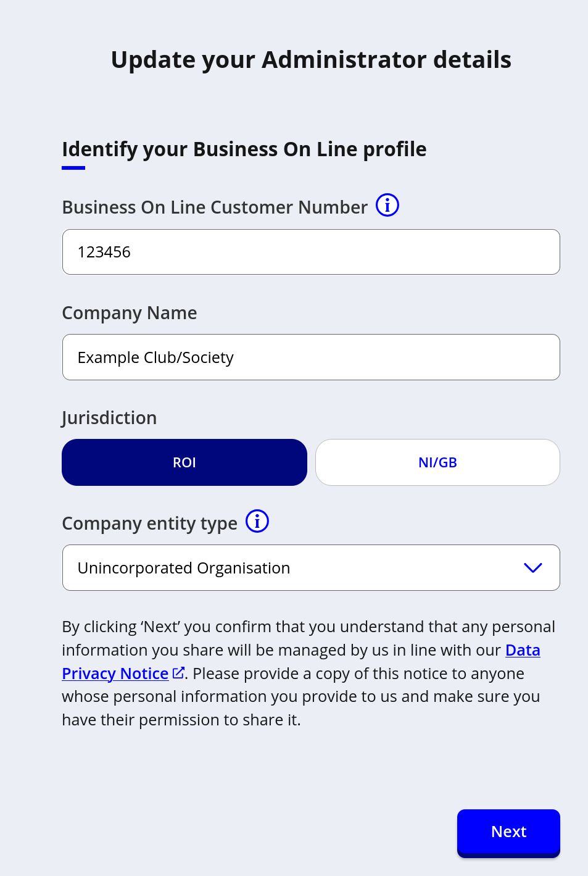Focus the Customer Number field showing 123456
Image resolution: width=588 pixels, height=876 pixels.
click(x=311, y=252)
